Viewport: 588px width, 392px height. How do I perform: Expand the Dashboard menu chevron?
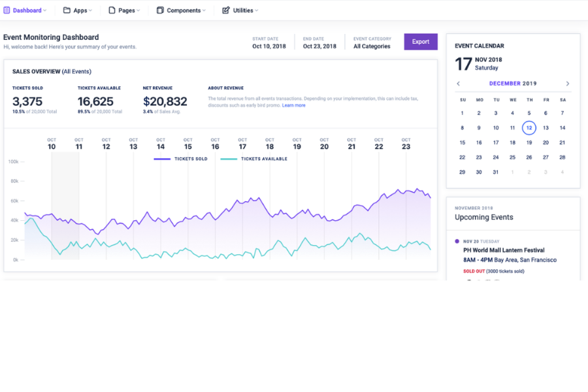pos(45,10)
